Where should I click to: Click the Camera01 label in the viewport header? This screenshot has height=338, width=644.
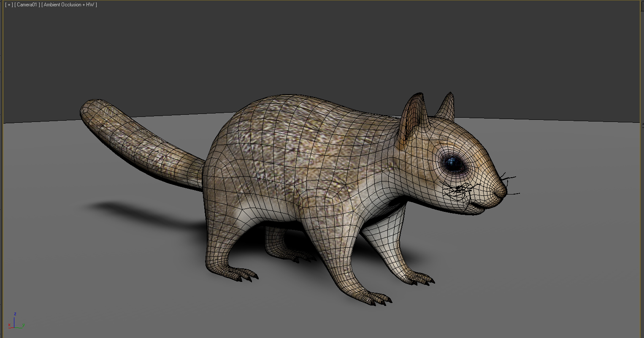tap(27, 5)
